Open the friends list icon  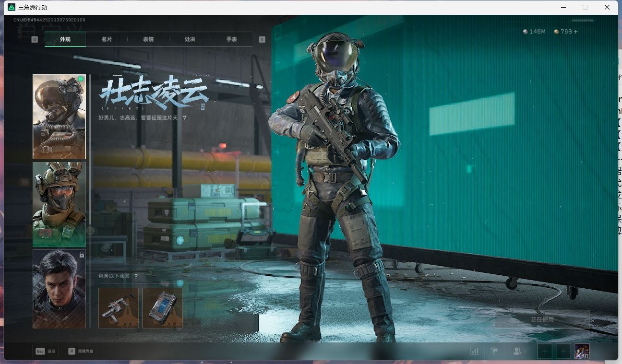pyautogui.click(x=517, y=351)
